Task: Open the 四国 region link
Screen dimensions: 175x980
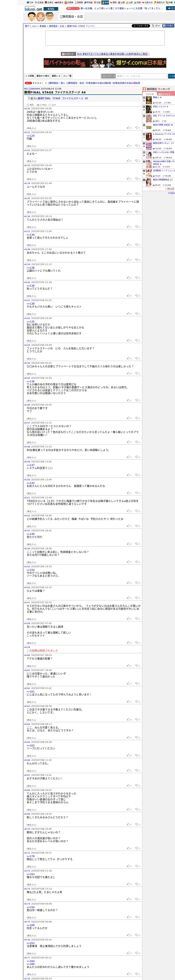Action: tap(137, 2)
